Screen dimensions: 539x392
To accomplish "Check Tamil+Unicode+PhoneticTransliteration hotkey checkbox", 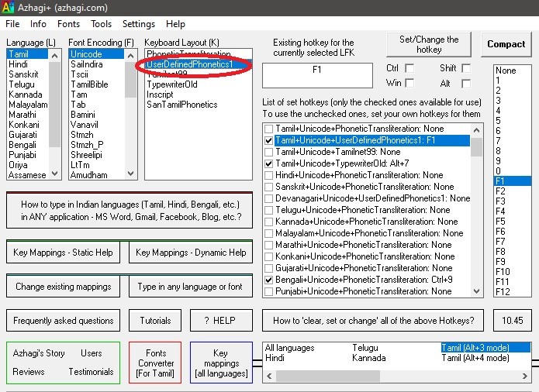I will (269, 129).
